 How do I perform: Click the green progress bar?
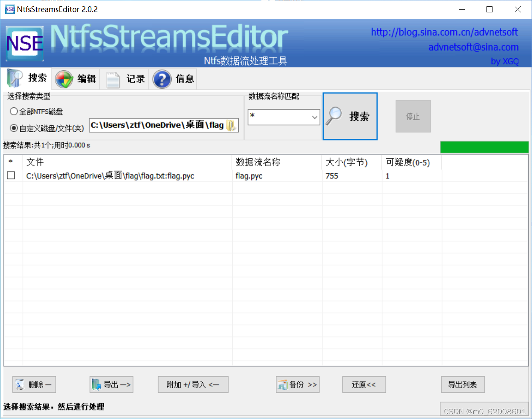click(x=485, y=147)
